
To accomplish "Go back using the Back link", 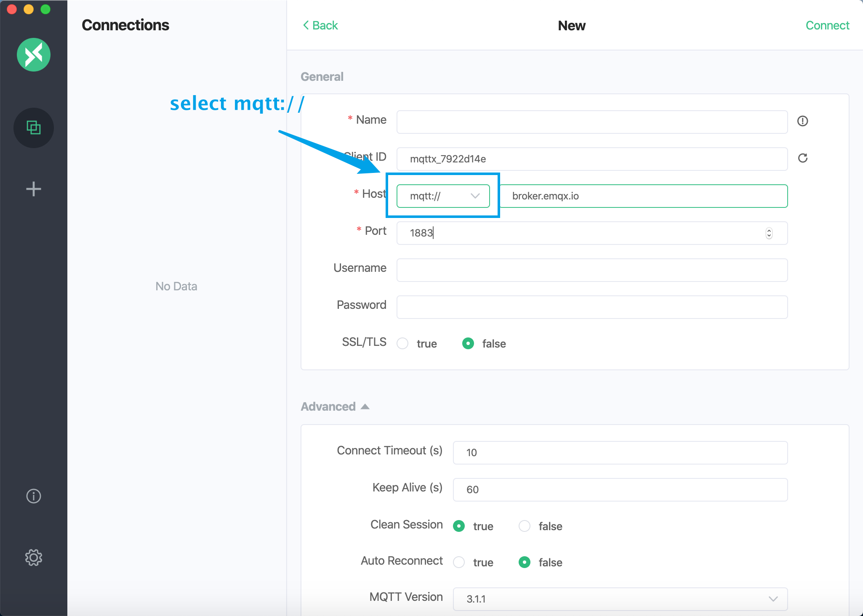I will click(x=320, y=25).
